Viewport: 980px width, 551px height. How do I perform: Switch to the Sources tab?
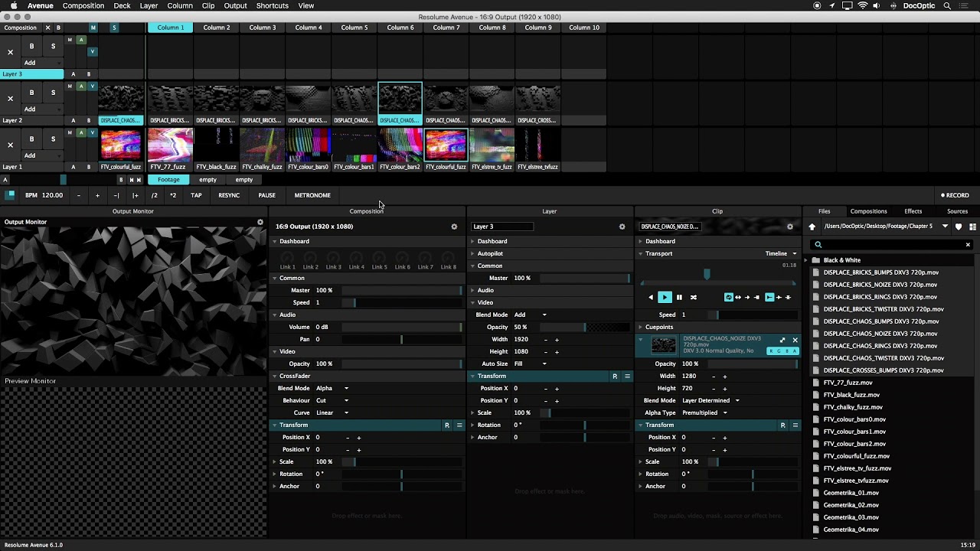coord(957,211)
